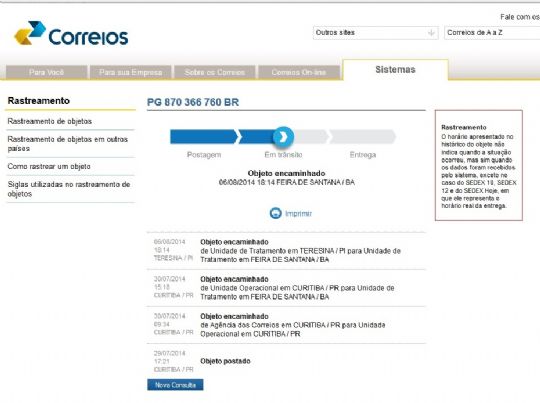540x403 pixels.
Task: Open Rastreamento de objetos em outros países
Action: click(x=68, y=144)
